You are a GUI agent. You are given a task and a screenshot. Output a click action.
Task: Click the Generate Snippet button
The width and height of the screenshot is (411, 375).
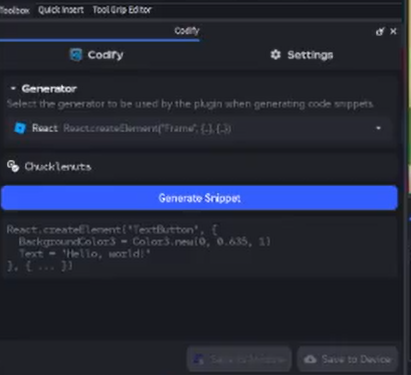[199, 198]
